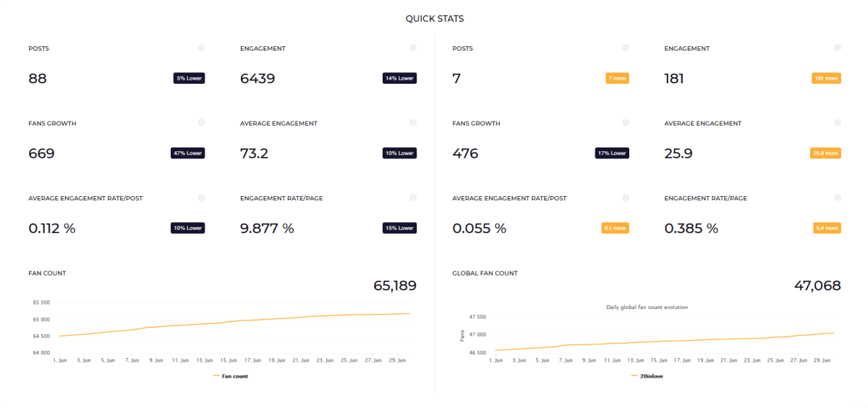The width and height of the screenshot is (868, 408).
Task: Click the '7 more' badge
Action: (617, 78)
